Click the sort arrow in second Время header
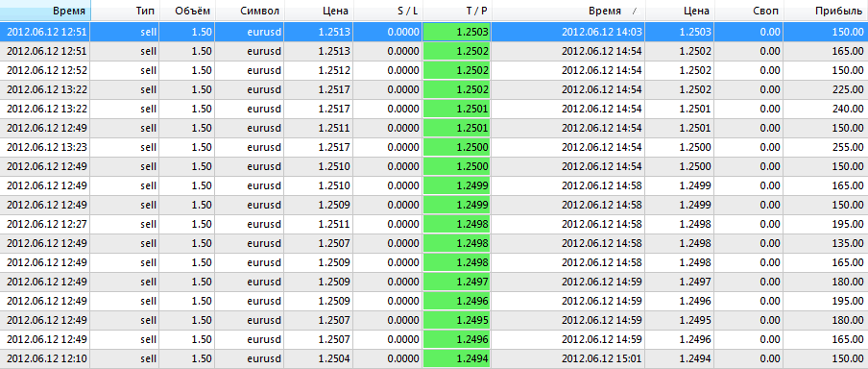 (634, 12)
